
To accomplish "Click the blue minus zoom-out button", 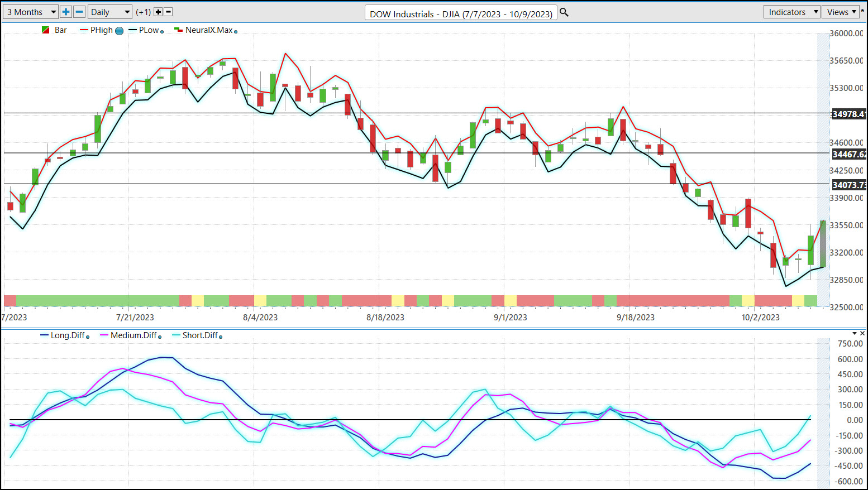I will click(x=79, y=12).
